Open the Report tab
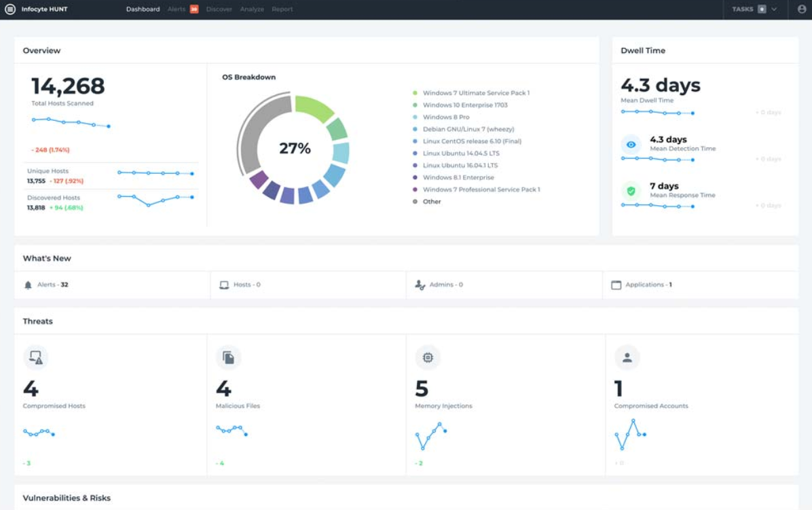The width and height of the screenshot is (812, 510). [282, 10]
